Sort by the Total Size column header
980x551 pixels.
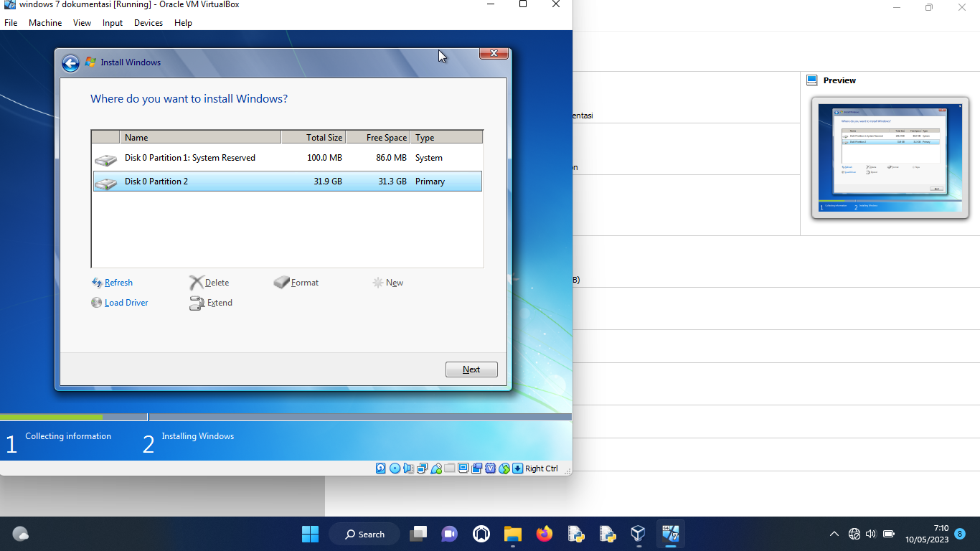[x=314, y=137]
